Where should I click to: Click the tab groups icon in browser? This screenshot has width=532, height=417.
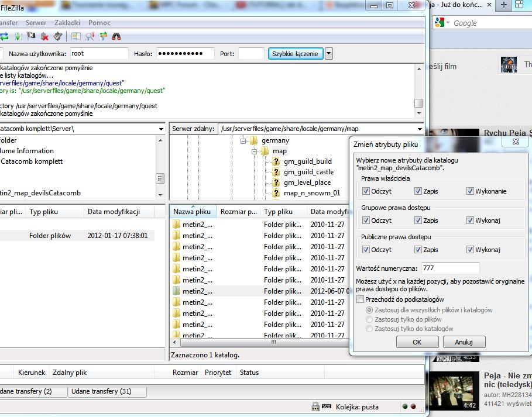click(x=519, y=5)
